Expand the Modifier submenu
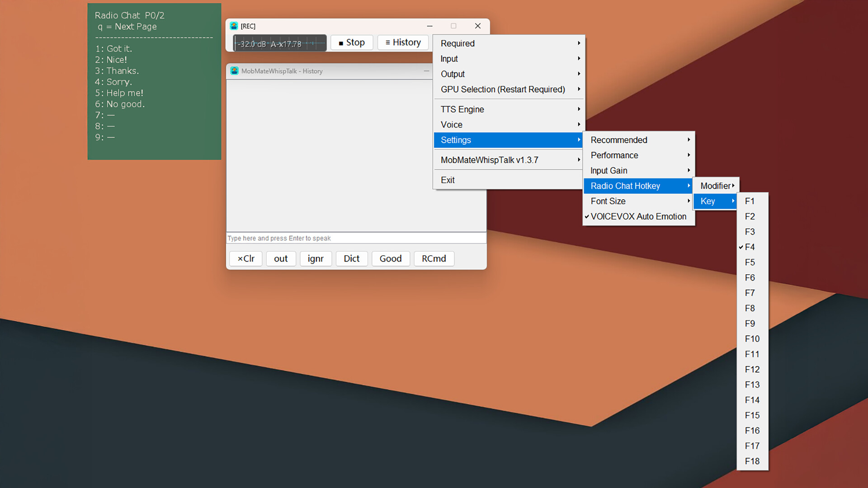 (716, 186)
